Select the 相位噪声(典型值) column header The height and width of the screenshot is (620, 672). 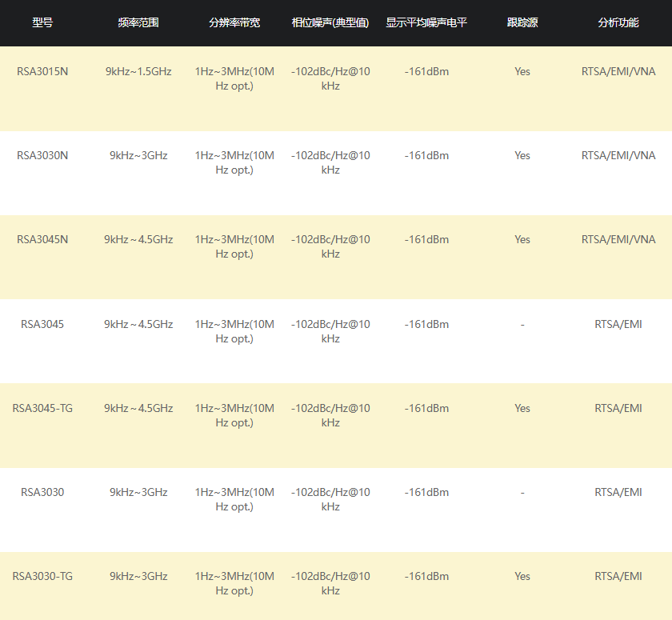pos(330,22)
